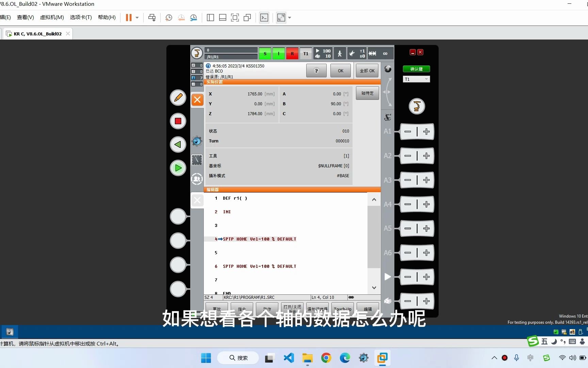The width and height of the screenshot is (588, 368).
Task: Open the clock icon in the side strip
Action: (x=197, y=160)
